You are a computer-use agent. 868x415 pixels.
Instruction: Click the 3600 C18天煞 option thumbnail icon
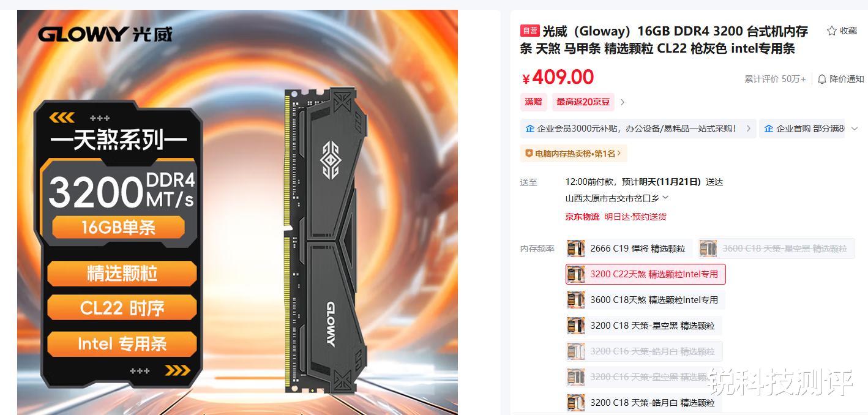click(575, 300)
